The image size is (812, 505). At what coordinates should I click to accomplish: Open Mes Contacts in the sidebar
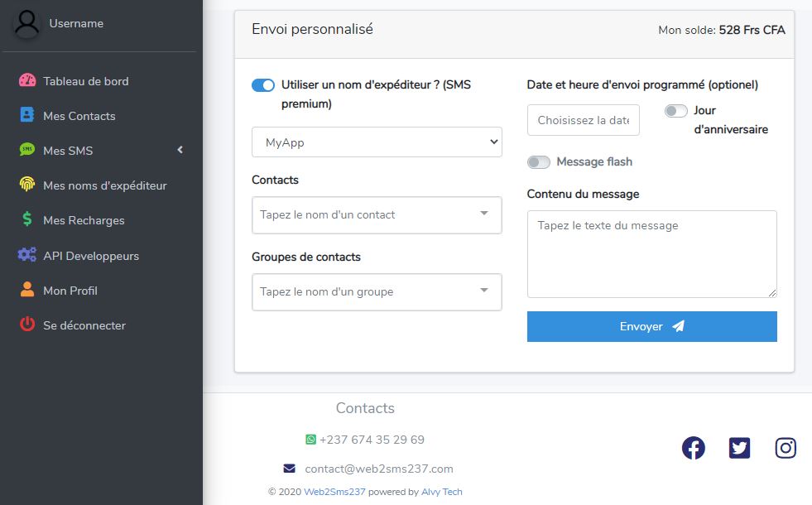(79, 116)
